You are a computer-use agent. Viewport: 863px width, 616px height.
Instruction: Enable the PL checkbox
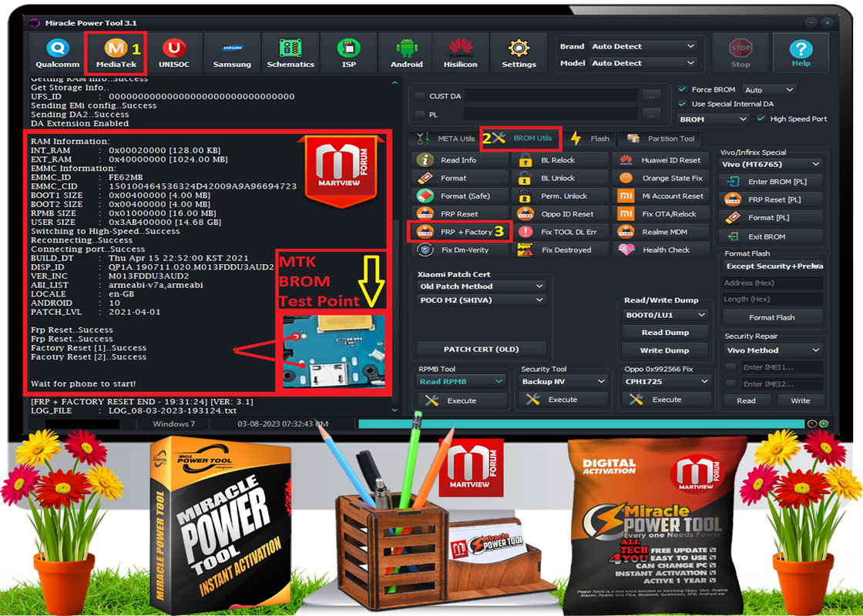click(420, 115)
